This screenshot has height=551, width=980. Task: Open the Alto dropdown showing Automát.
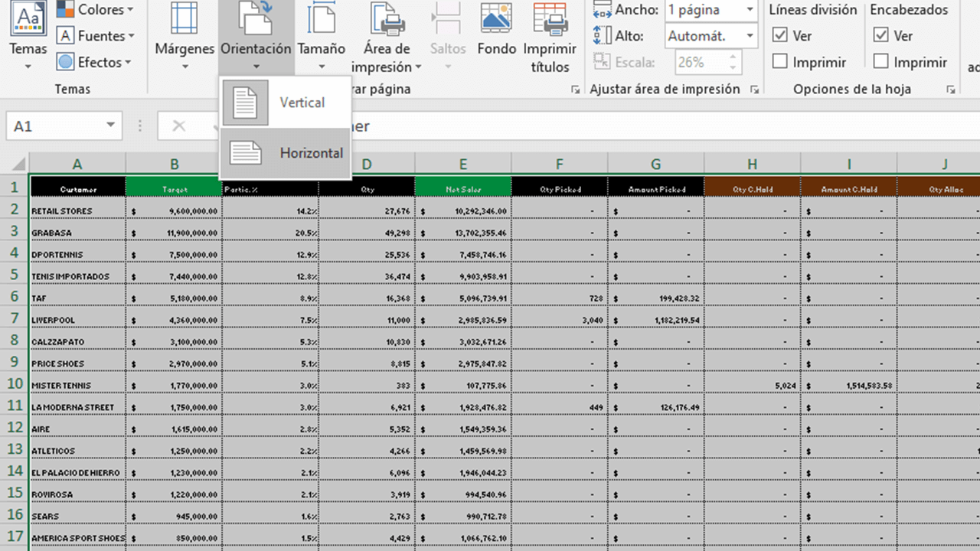click(749, 35)
